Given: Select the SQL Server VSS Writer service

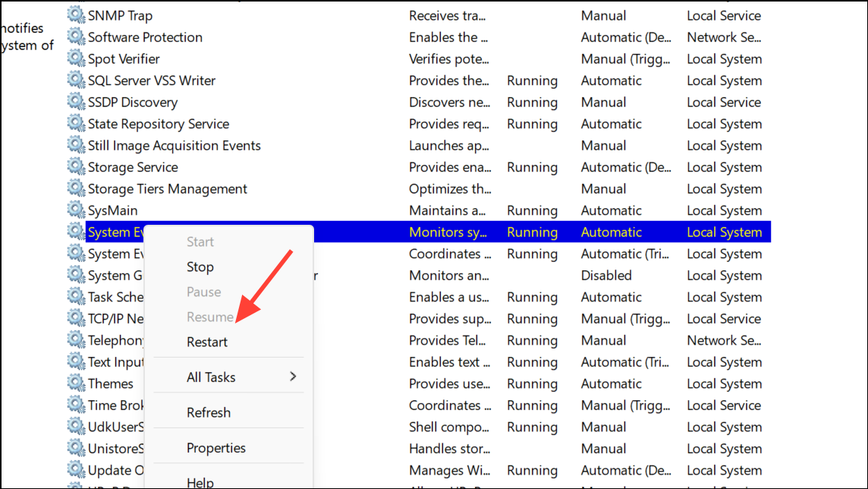Looking at the screenshot, I should pyautogui.click(x=152, y=80).
